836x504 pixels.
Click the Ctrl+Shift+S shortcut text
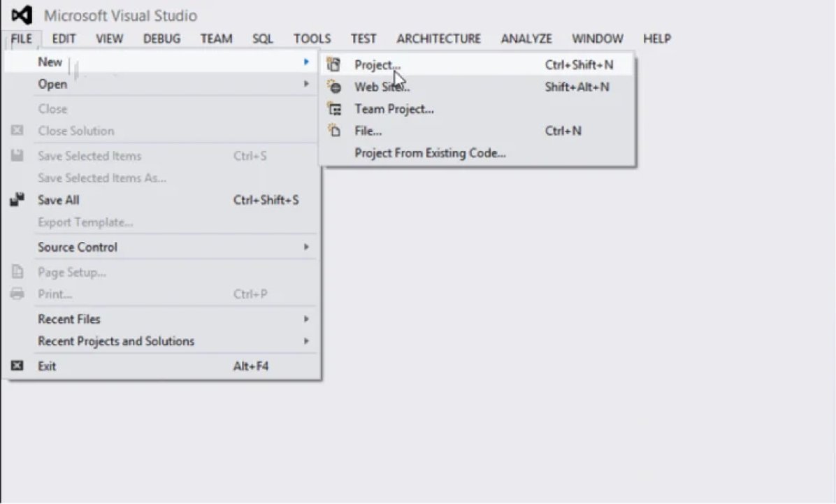click(x=266, y=200)
